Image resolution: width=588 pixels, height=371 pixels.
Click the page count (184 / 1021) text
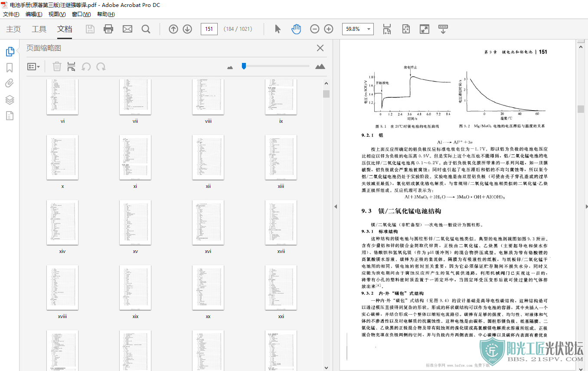(238, 29)
